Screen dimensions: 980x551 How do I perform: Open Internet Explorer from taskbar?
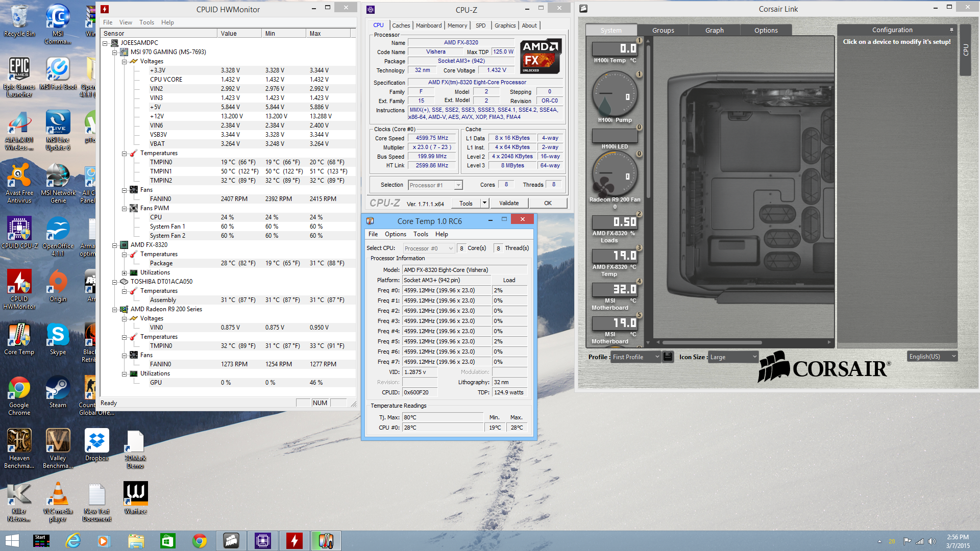click(73, 541)
